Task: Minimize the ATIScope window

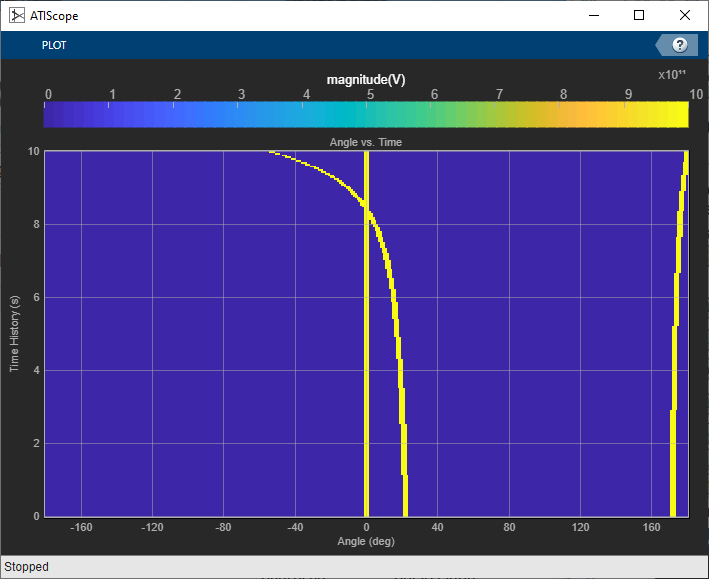Action: tap(593, 16)
